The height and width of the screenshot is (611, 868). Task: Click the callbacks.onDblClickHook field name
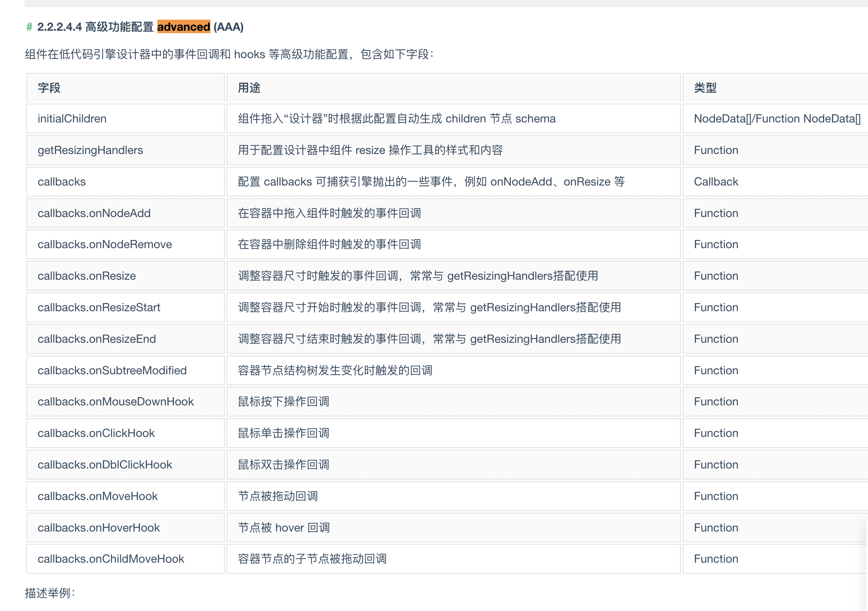(x=105, y=464)
